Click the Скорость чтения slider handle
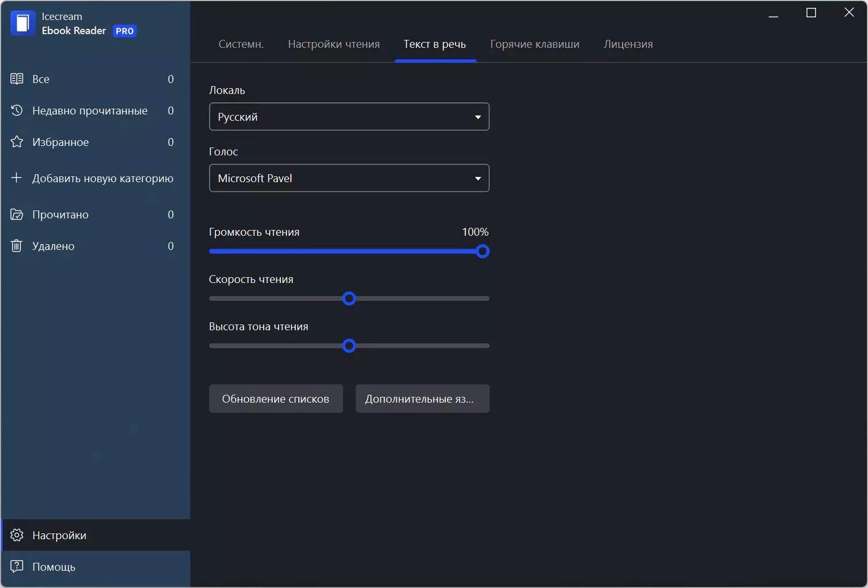868x588 pixels. [x=349, y=299]
